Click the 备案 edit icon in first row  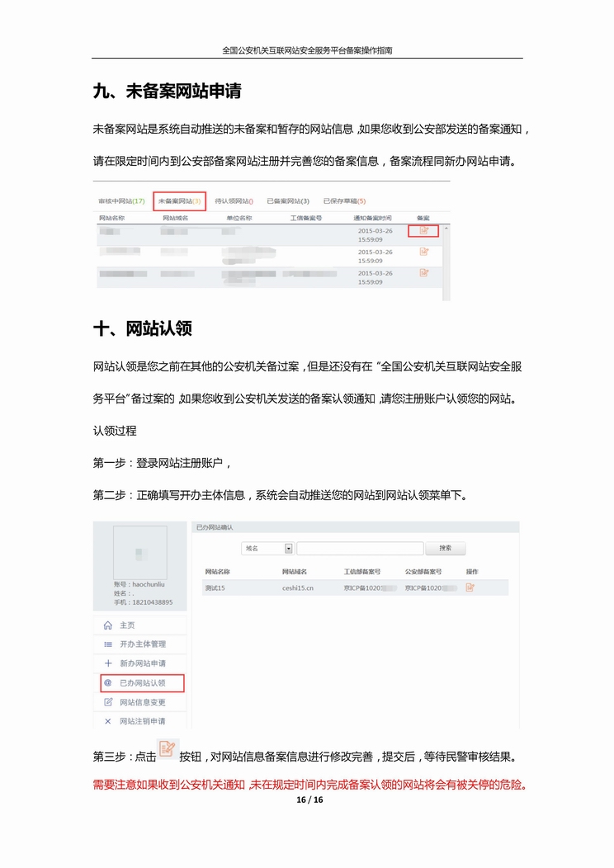point(424,231)
